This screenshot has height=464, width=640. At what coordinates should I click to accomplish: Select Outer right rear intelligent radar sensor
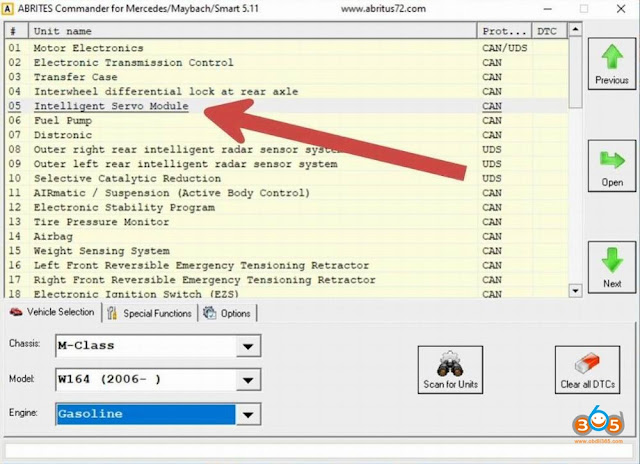point(286,149)
